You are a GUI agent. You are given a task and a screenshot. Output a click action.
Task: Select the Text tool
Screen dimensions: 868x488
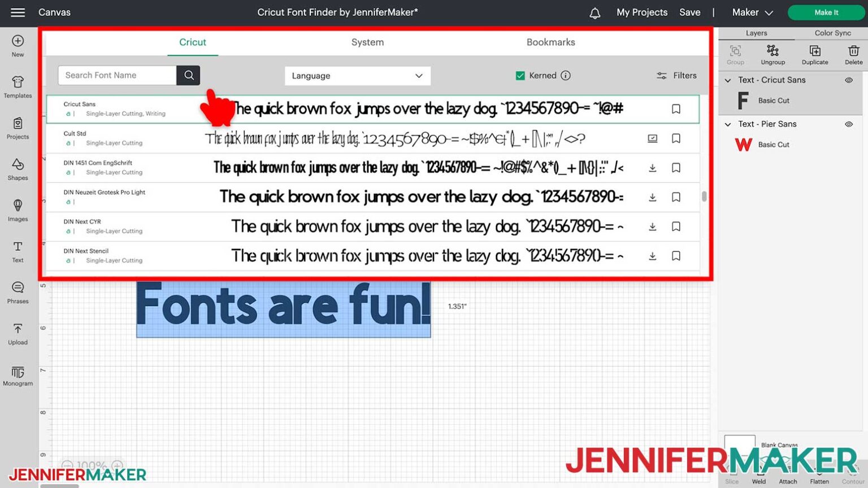(18, 252)
